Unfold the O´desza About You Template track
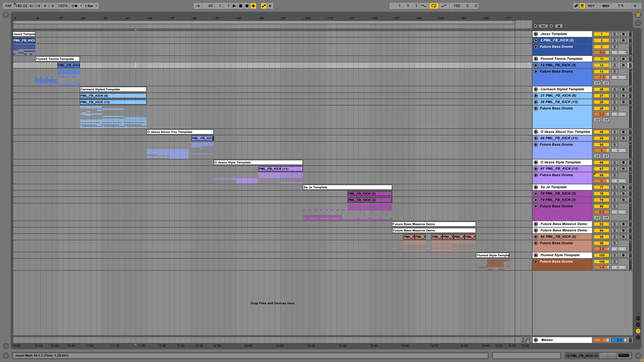Viewport: 644px width, 362px height. pos(536,132)
